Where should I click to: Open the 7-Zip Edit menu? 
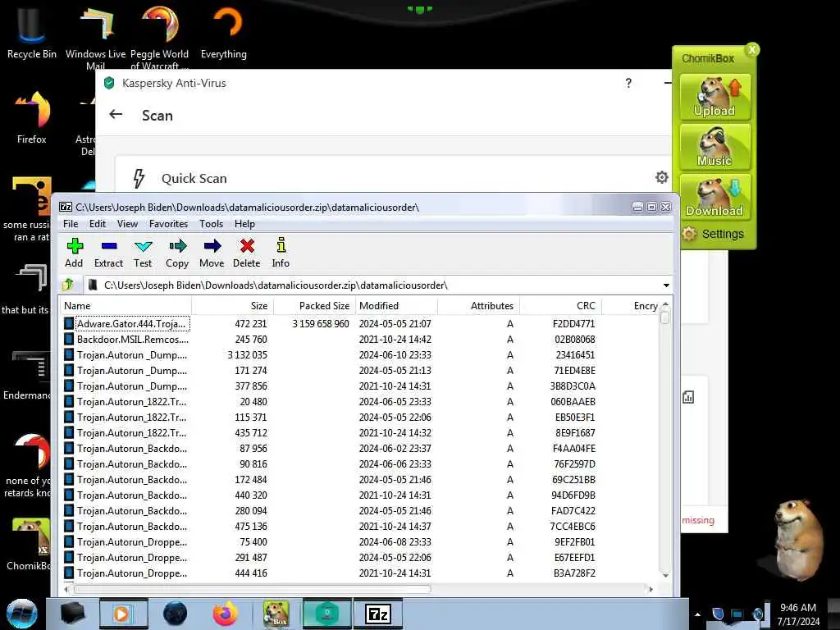98,224
